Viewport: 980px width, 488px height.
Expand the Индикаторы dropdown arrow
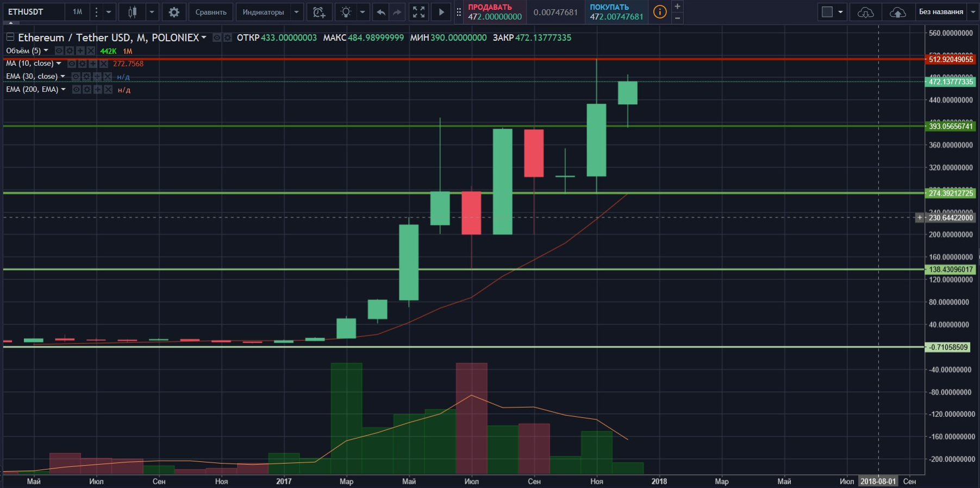tap(296, 12)
